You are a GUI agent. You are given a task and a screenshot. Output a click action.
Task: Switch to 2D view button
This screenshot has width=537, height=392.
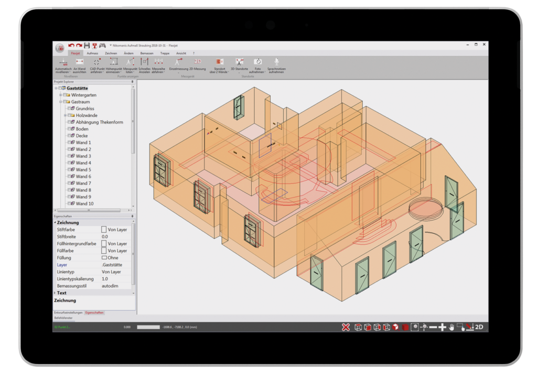coord(479,328)
